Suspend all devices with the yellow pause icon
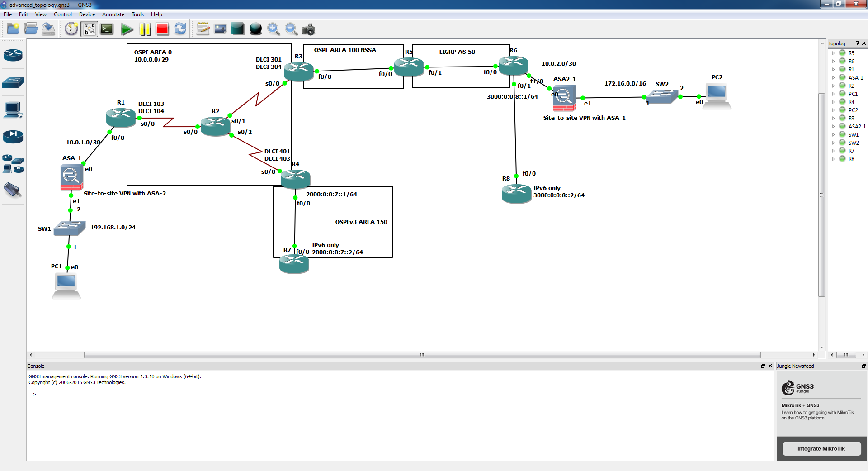This screenshot has height=471, width=868. click(145, 29)
